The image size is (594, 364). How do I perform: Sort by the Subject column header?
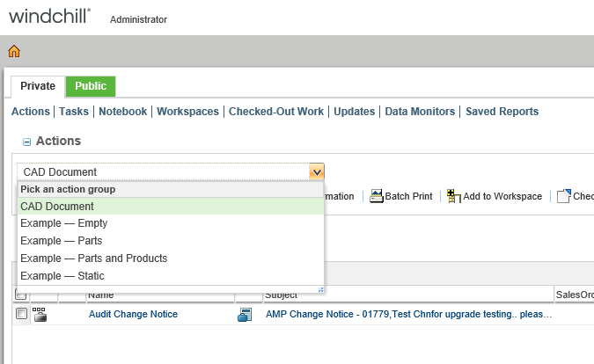point(281,295)
